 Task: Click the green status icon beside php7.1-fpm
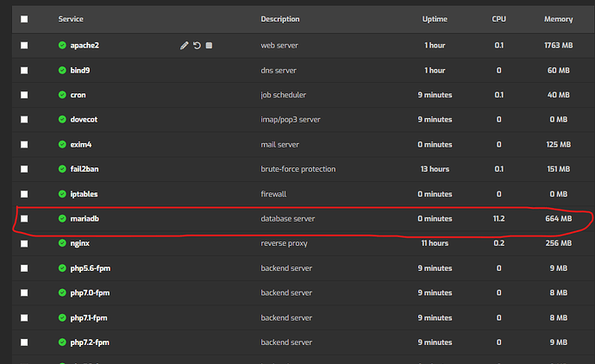tap(62, 317)
